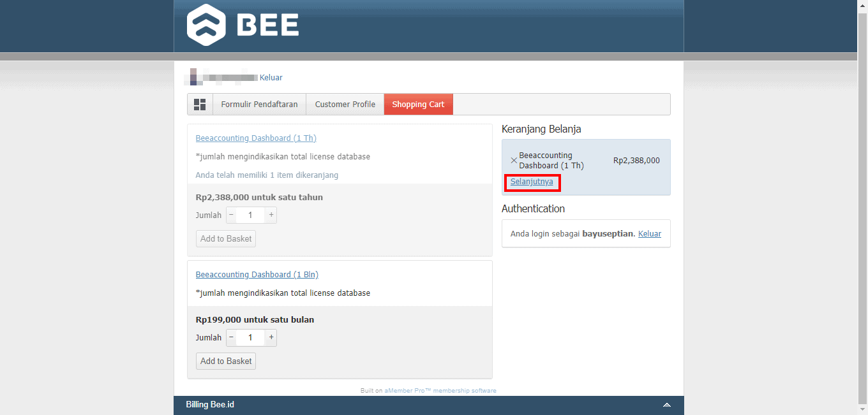Click the page vertical scrollbar
This screenshot has width=868, height=415.
(862, 207)
